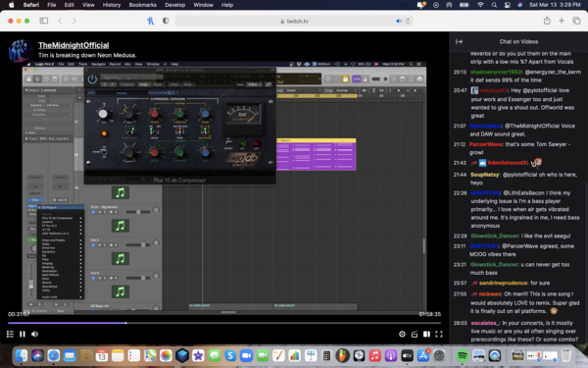Viewport: 588px width, 368px height.
Task: Mute the tab audio from the address bar
Action: pos(399,21)
